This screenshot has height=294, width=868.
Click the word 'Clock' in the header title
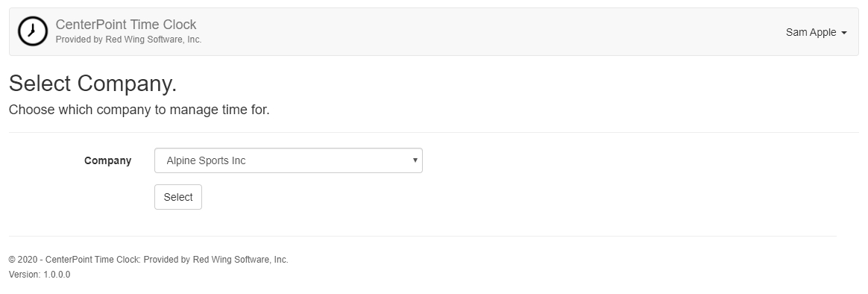pos(178,25)
